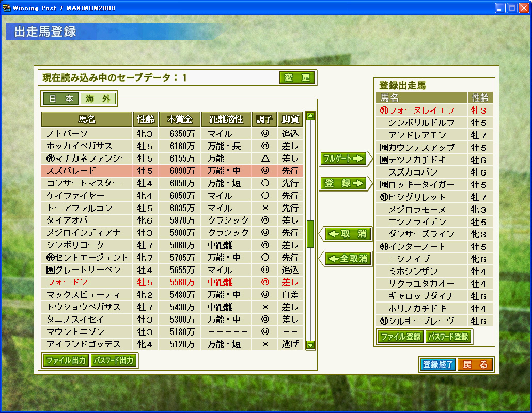Click the 登録終了 button
The image size is (532, 413).
tap(437, 364)
